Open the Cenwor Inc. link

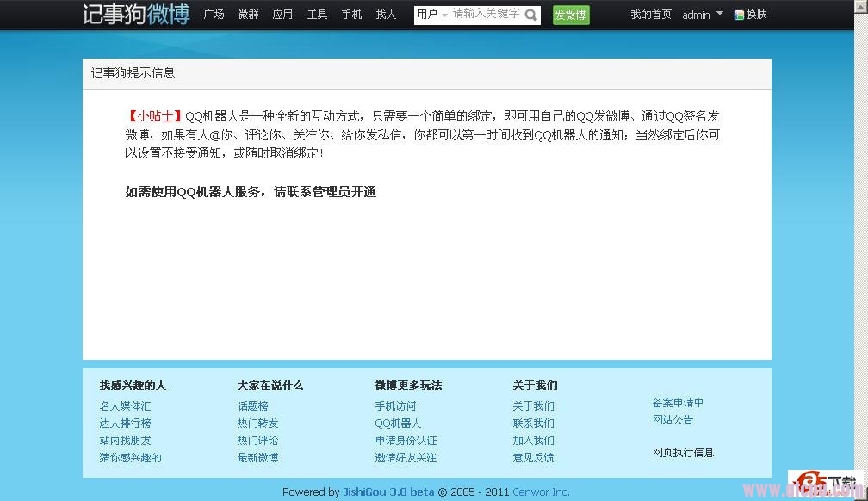(x=541, y=492)
